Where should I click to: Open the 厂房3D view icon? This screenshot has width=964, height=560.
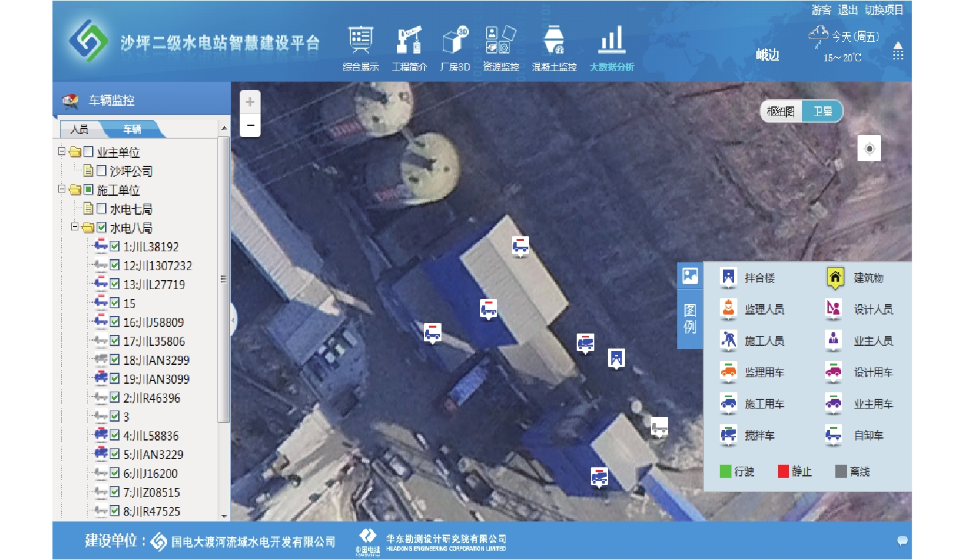click(455, 40)
